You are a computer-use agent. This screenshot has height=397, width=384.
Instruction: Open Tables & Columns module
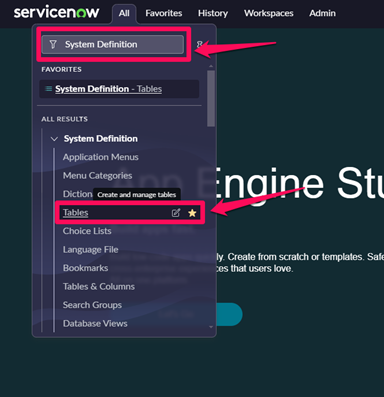coord(99,287)
